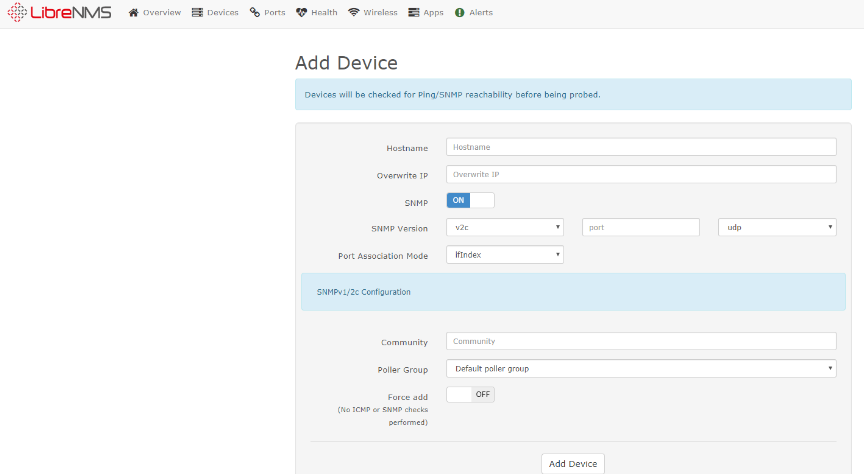Open the Poller Group dropdown

(x=640, y=369)
